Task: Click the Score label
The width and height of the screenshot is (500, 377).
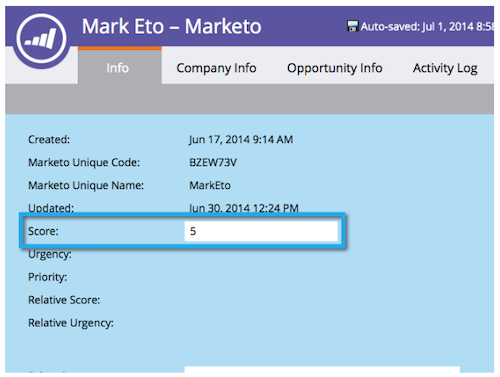Action: coord(43,231)
